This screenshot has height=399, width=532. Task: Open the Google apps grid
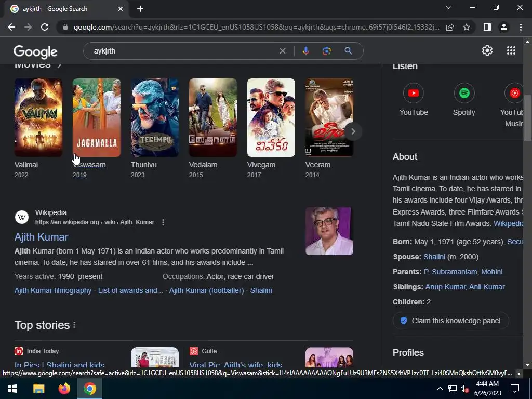pyautogui.click(x=511, y=50)
